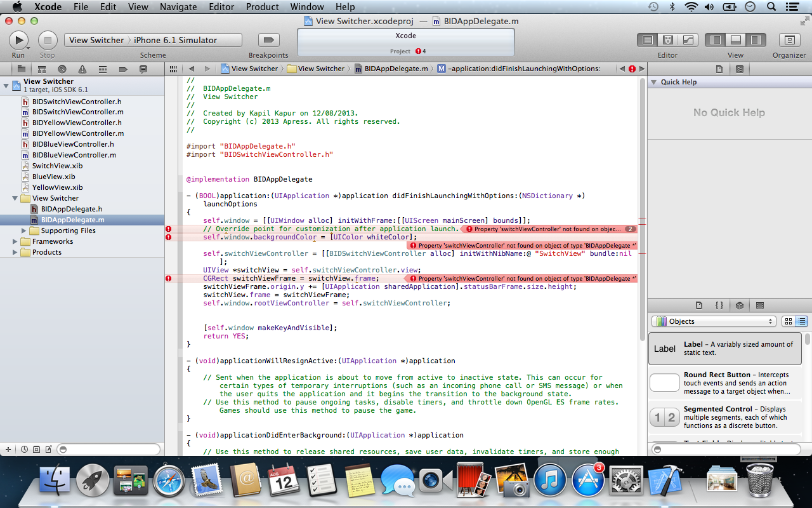Select BIDAppDelegate.h in navigator
Viewport: 812px width, 508px height.
[x=71, y=209]
